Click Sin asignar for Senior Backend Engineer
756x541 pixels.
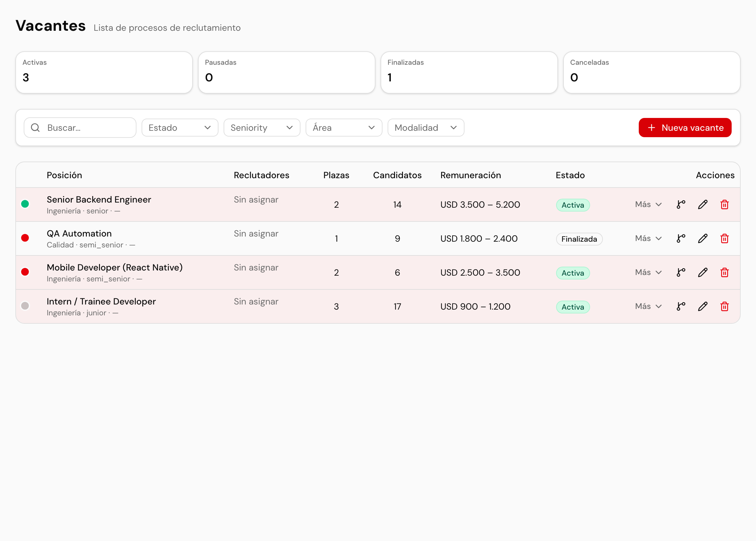pos(256,200)
